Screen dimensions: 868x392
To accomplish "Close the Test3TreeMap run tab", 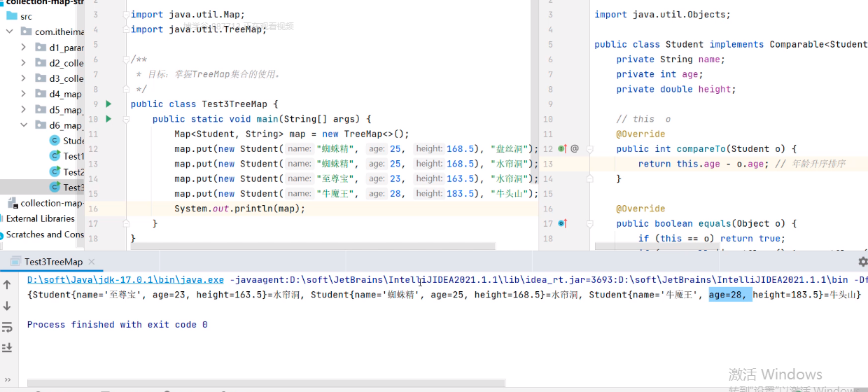I will [x=93, y=262].
